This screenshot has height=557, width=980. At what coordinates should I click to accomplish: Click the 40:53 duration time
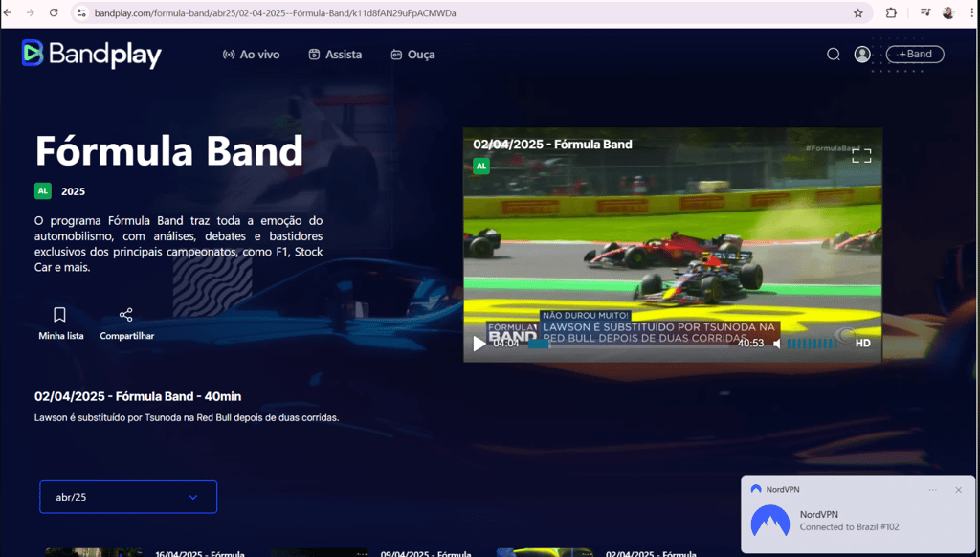click(x=750, y=344)
